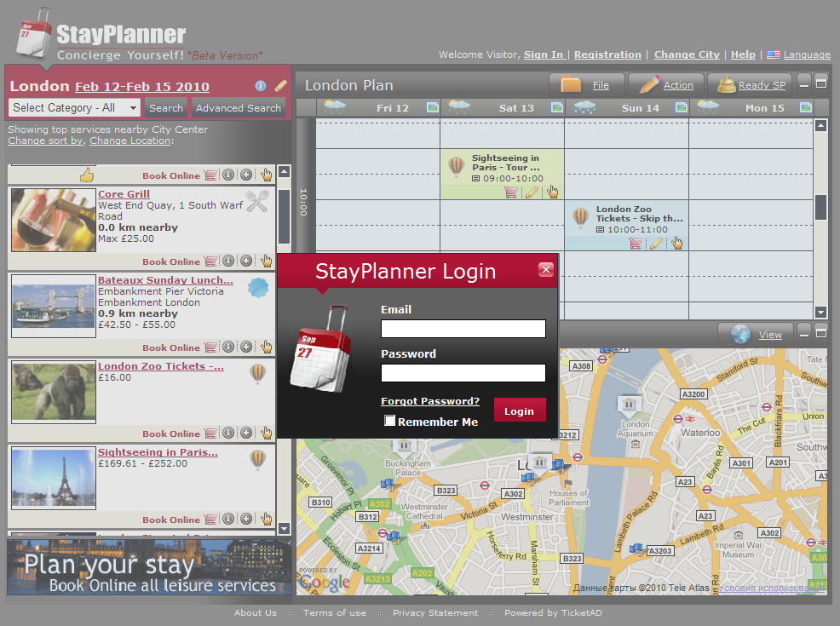
Task: Click Book Online under Core Grill
Action: coord(171,261)
